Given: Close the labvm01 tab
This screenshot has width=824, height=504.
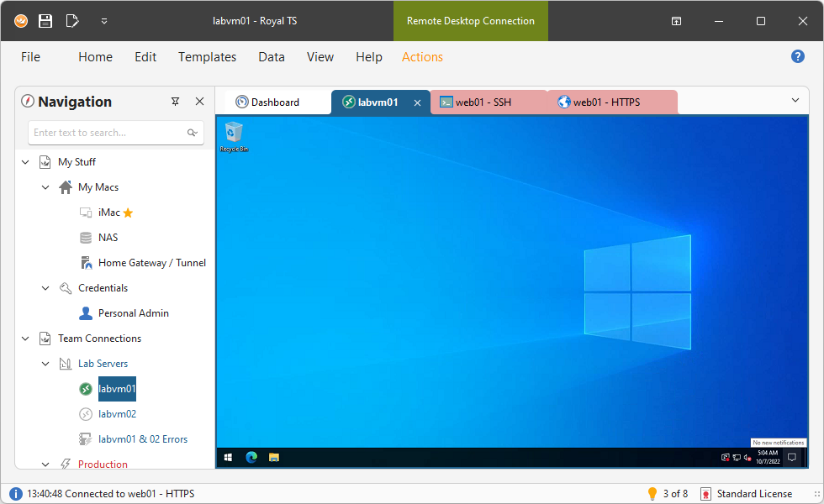Looking at the screenshot, I should click(x=418, y=102).
